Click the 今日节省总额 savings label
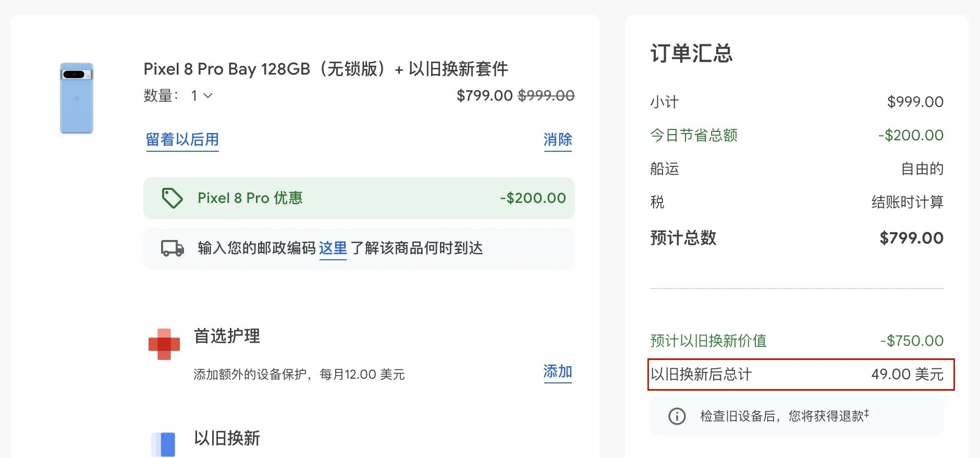980x458 pixels. point(694,135)
